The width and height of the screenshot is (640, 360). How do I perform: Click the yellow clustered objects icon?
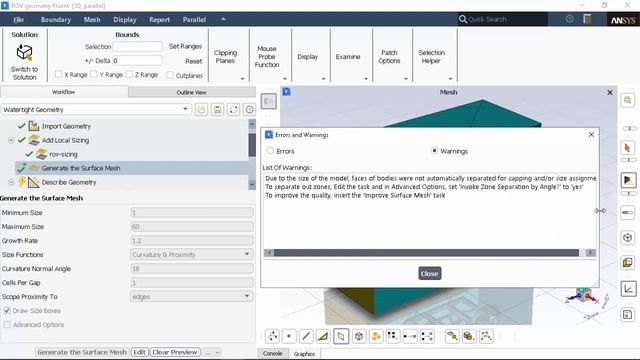[x=376, y=336]
